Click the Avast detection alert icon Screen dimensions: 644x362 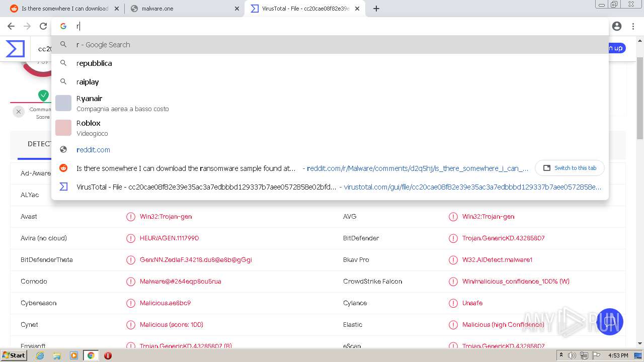point(130,217)
